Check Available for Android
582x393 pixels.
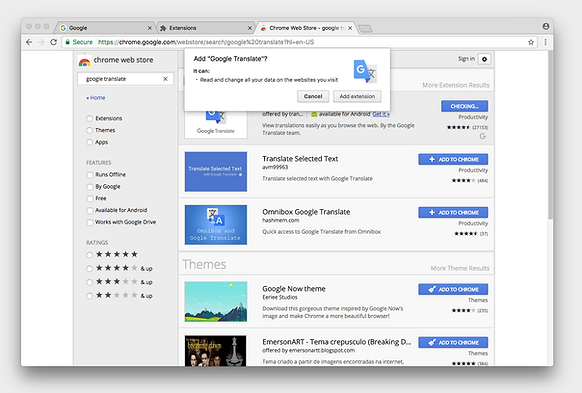click(x=90, y=210)
